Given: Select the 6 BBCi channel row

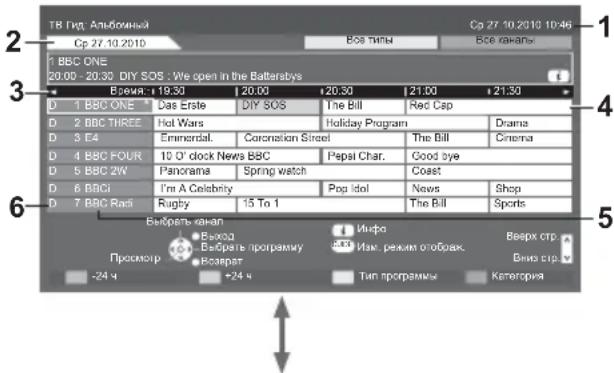Looking at the screenshot, I should (x=100, y=189).
